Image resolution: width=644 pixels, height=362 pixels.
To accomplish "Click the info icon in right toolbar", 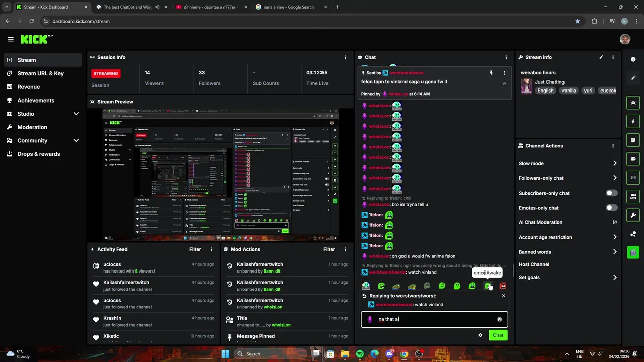I will (x=633, y=59).
